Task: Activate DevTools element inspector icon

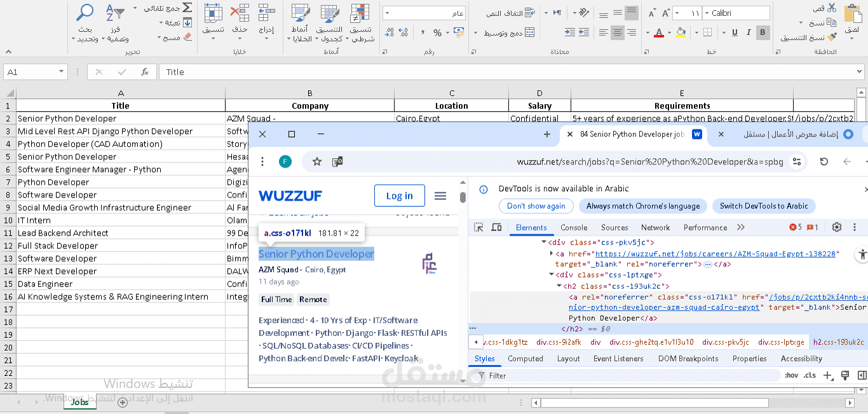Action: [479, 227]
